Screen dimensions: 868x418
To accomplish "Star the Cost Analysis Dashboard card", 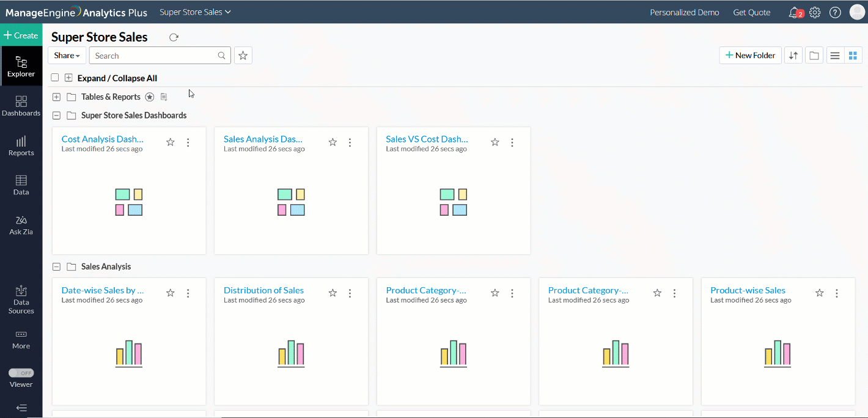I will pyautogui.click(x=171, y=142).
